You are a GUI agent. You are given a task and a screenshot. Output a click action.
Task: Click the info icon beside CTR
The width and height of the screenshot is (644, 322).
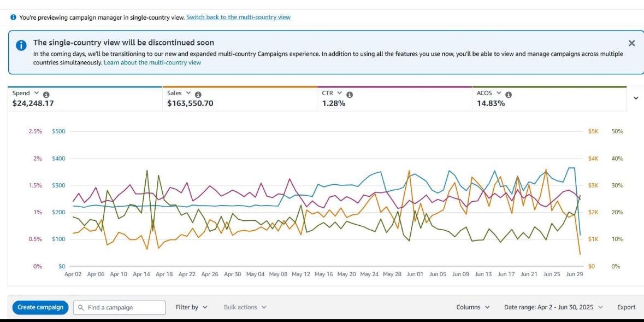[350, 94]
